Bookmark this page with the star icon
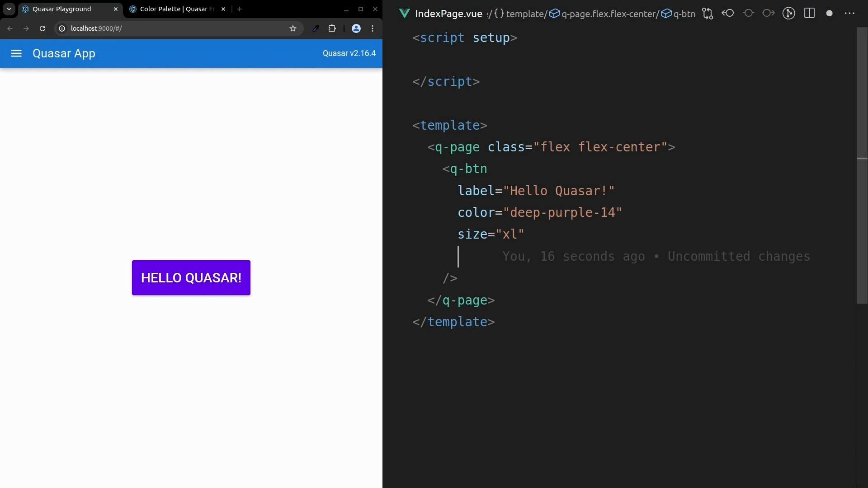This screenshot has height=488, width=868. [x=293, y=28]
